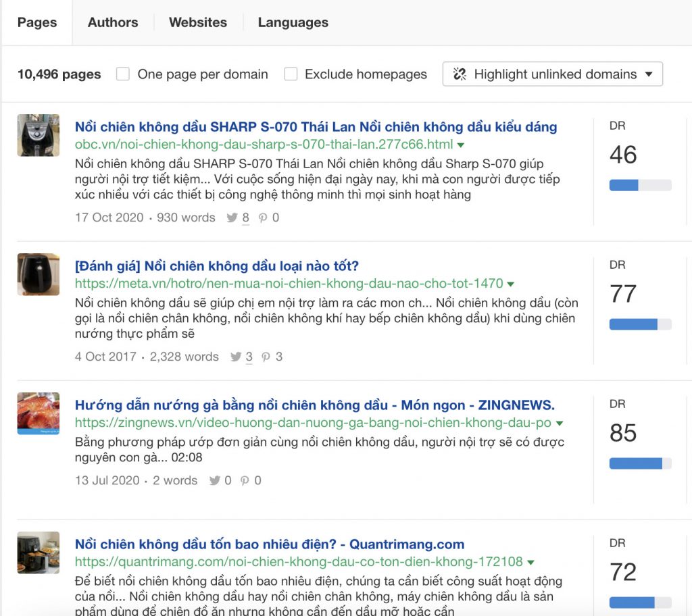Screen dimensions: 692x616
Task: Open the SHARP S-070 Thái Lan article title
Action: (x=316, y=127)
